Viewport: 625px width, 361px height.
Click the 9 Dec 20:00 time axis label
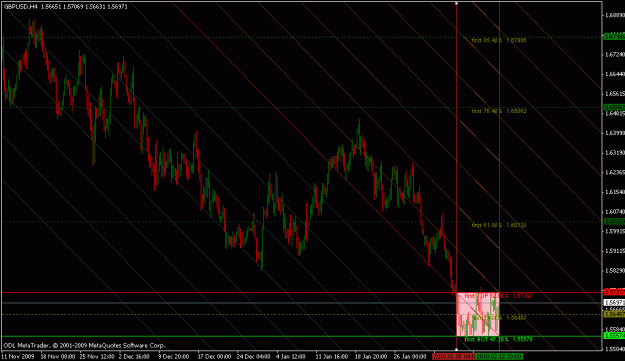pyautogui.click(x=175, y=356)
